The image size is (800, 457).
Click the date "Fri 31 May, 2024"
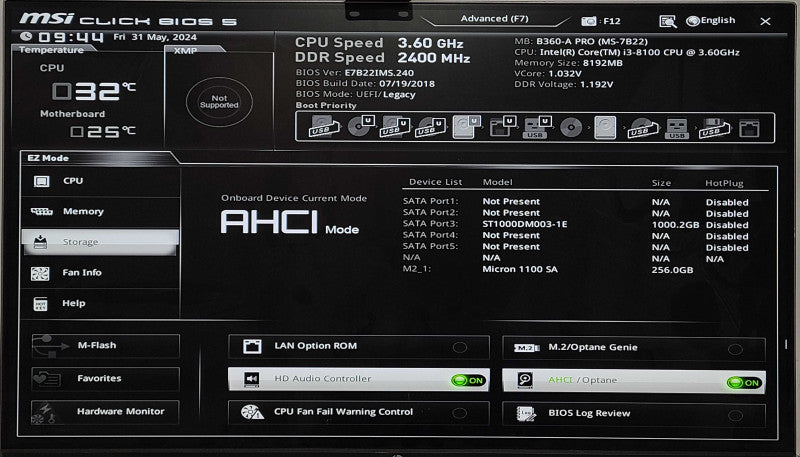tap(155, 37)
